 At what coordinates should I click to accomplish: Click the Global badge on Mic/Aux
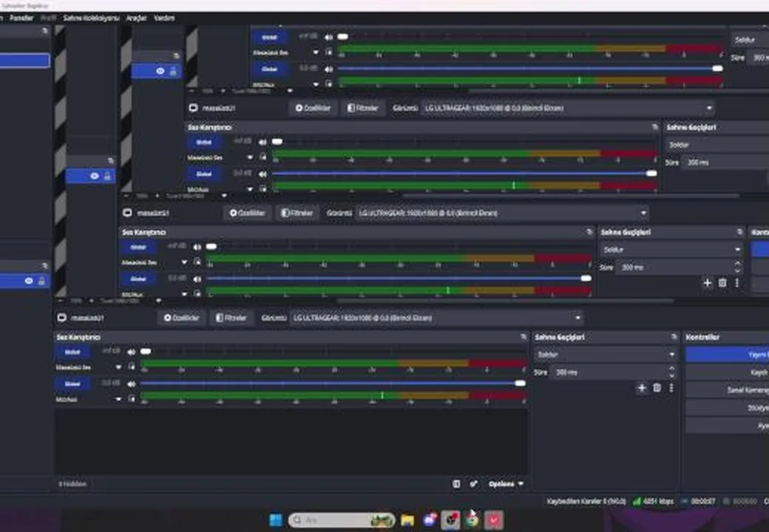[x=72, y=383]
